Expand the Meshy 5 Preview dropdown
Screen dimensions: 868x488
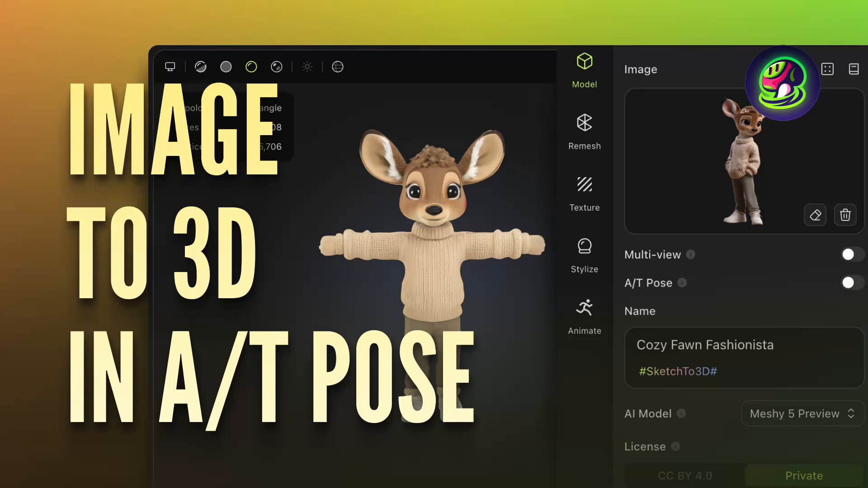click(x=802, y=413)
